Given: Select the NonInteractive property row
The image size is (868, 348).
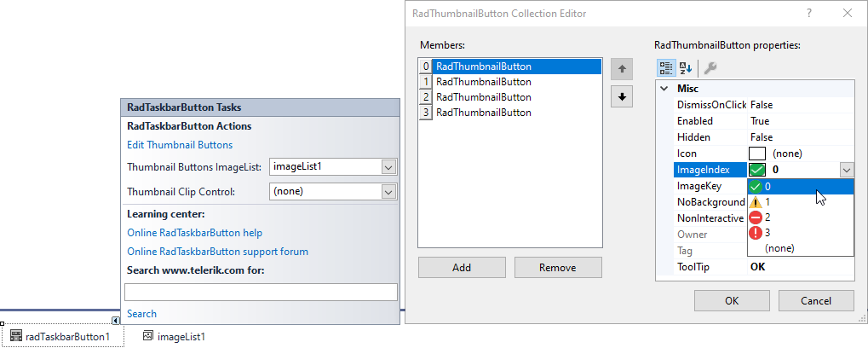Looking at the screenshot, I should 710,218.
